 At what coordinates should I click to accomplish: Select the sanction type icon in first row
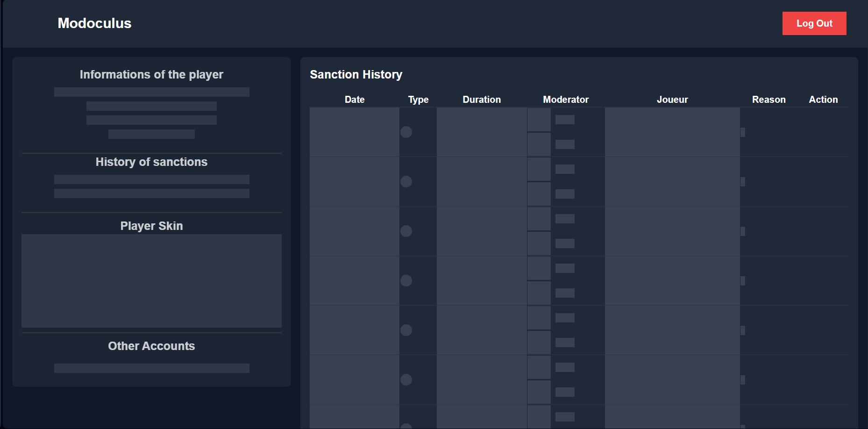(406, 132)
